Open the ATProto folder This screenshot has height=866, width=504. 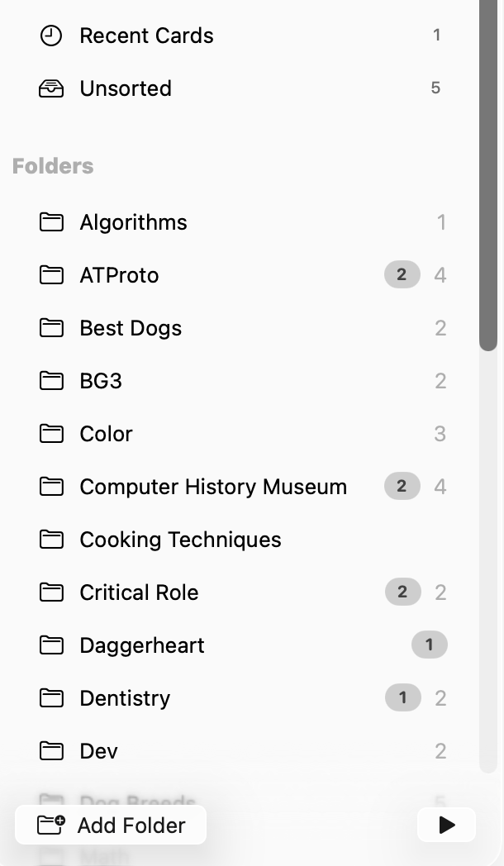pyautogui.click(x=119, y=275)
